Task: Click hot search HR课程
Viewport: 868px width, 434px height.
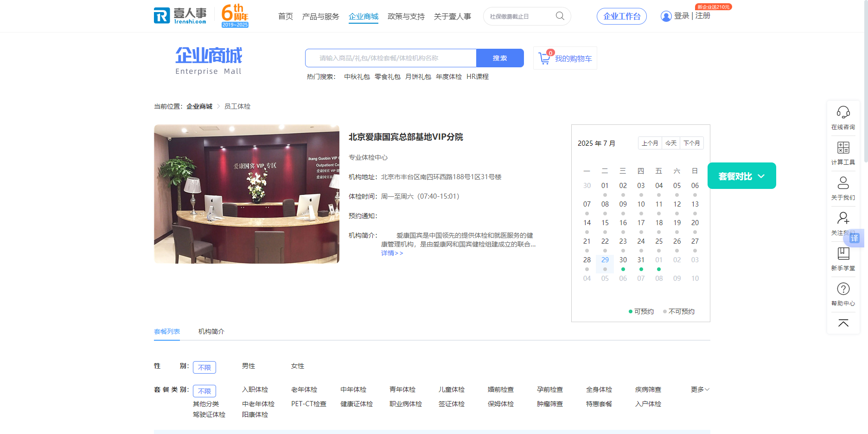Action: pos(478,77)
